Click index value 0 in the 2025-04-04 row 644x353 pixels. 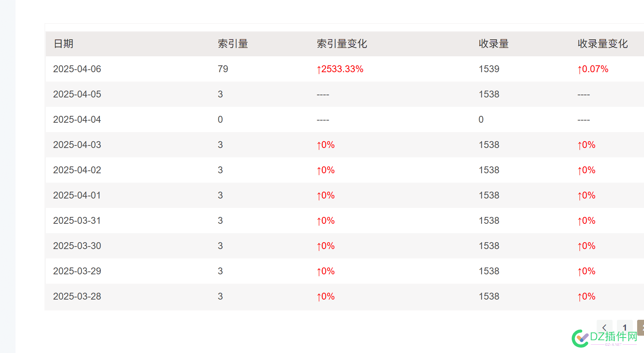(x=220, y=119)
